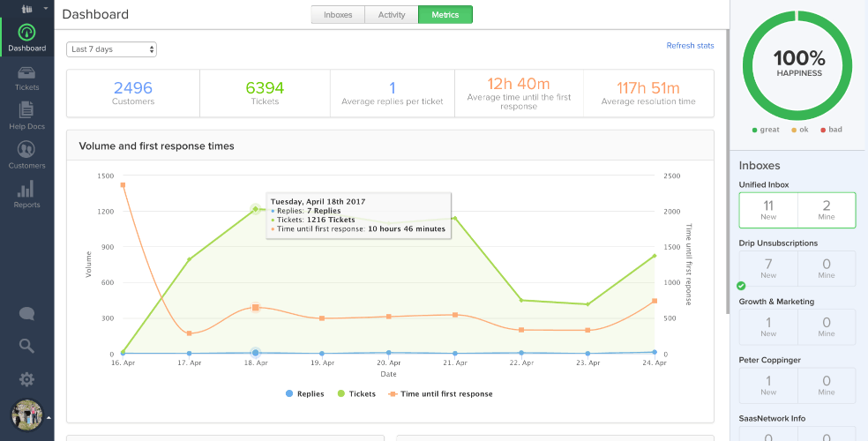Open the Customers section icon
868x441 pixels.
coord(26,153)
